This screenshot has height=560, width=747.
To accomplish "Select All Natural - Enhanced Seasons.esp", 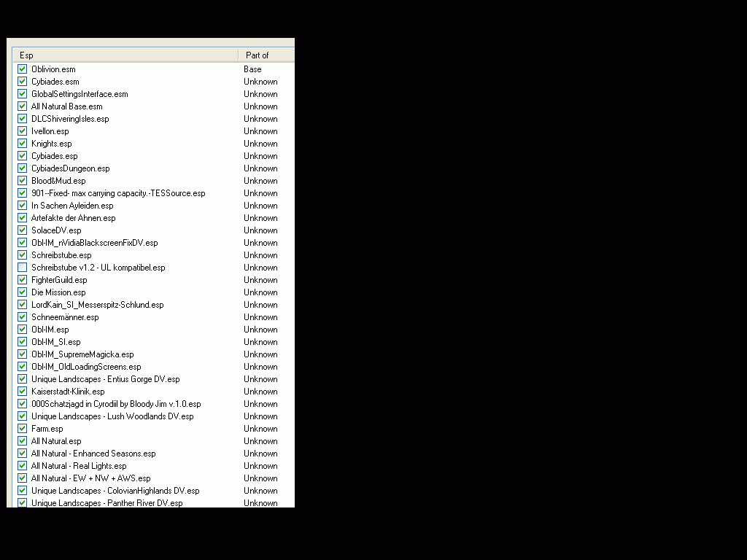I will [93, 454].
